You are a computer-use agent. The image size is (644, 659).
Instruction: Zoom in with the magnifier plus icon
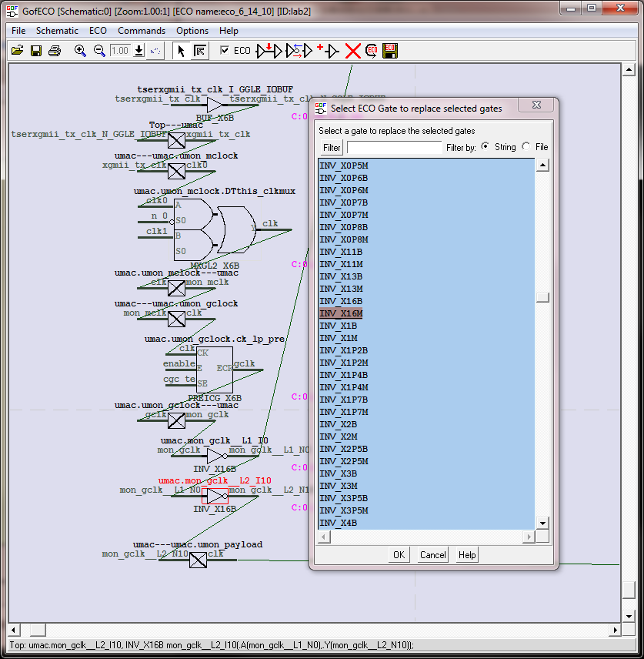tap(80, 51)
